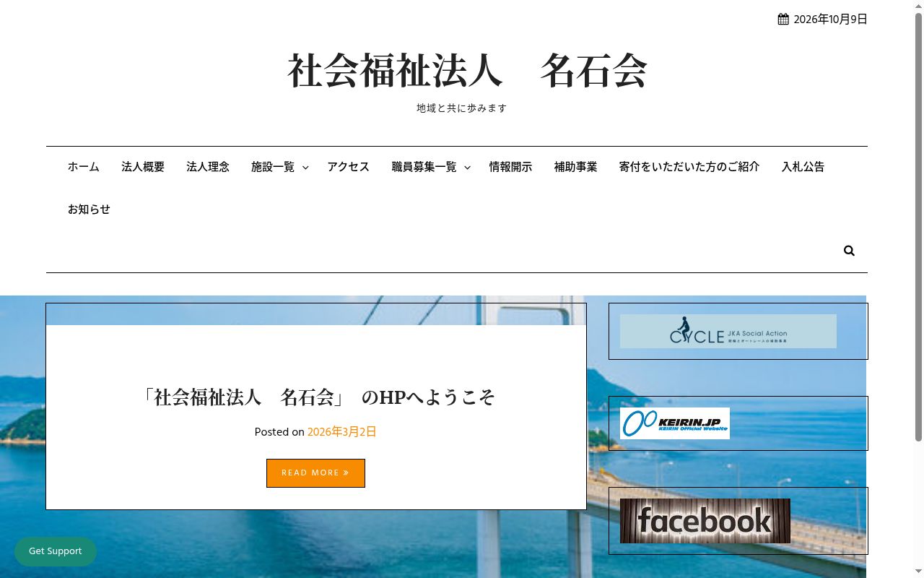Open the site title 社会福祉法人 名石会
This screenshot has height=578, width=924.
(467, 71)
